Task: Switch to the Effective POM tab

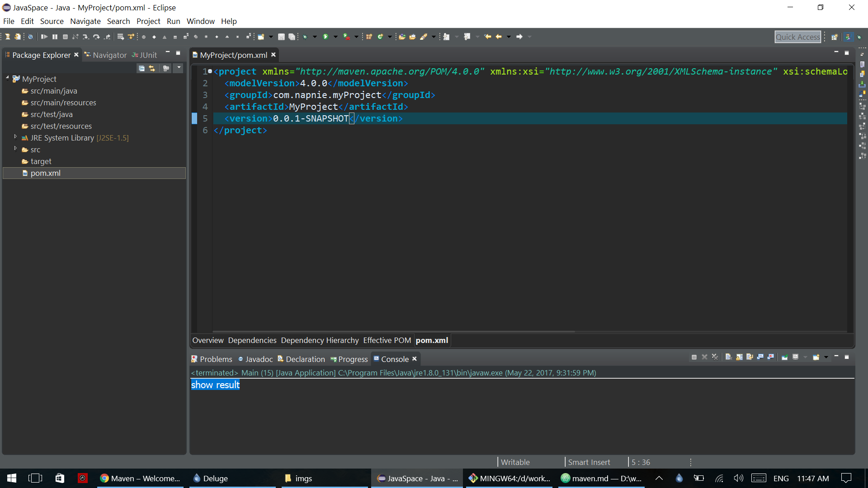Action: pyautogui.click(x=387, y=340)
